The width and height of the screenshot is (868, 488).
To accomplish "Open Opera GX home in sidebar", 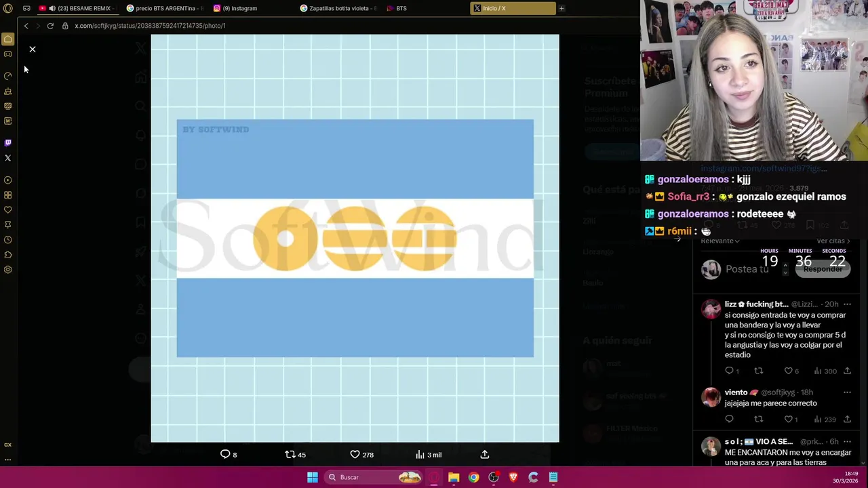I will (8, 39).
